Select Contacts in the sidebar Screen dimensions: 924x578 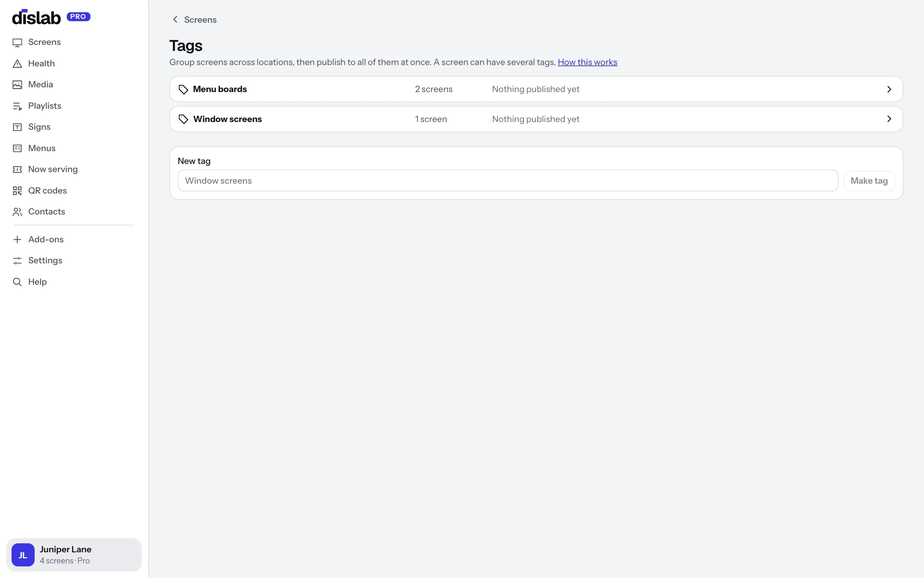click(x=47, y=212)
